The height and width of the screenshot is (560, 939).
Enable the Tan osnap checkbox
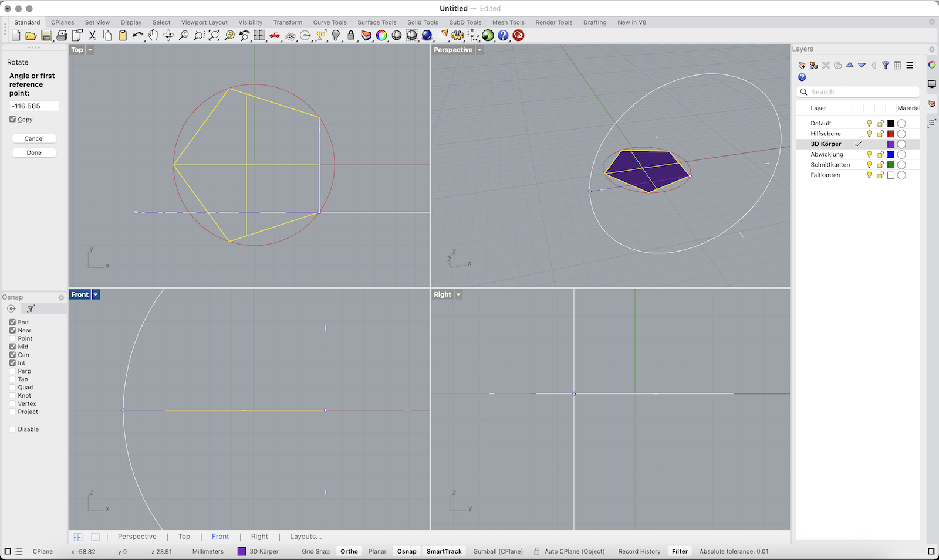12,379
